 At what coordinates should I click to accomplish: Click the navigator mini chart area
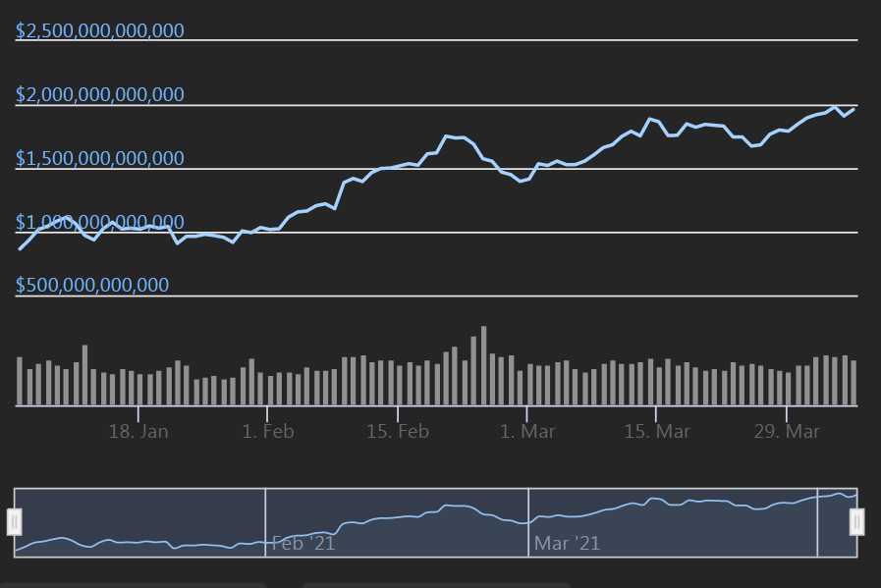(x=435, y=522)
